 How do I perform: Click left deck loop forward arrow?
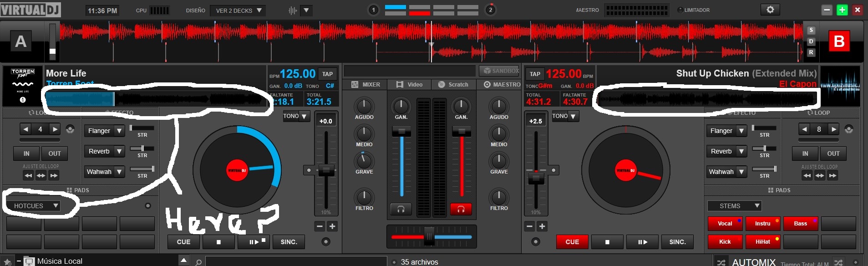(55, 129)
